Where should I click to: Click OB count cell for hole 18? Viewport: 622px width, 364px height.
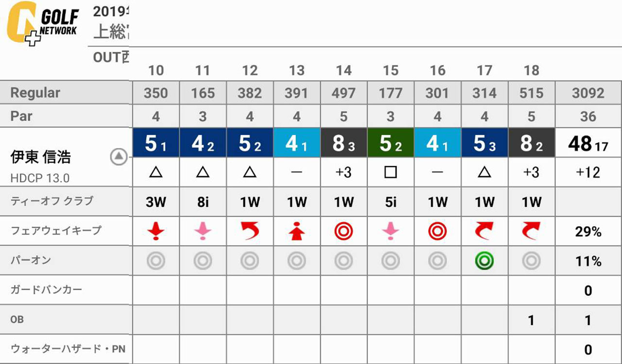tap(532, 320)
